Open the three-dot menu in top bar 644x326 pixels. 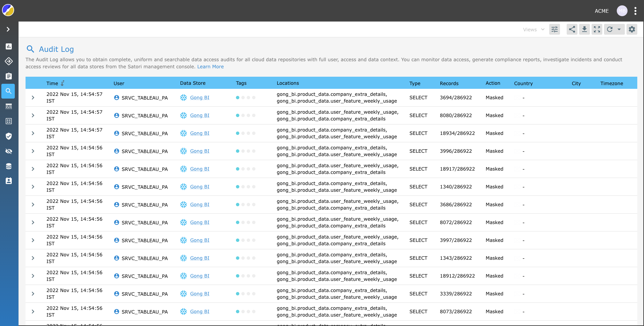[x=635, y=11]
